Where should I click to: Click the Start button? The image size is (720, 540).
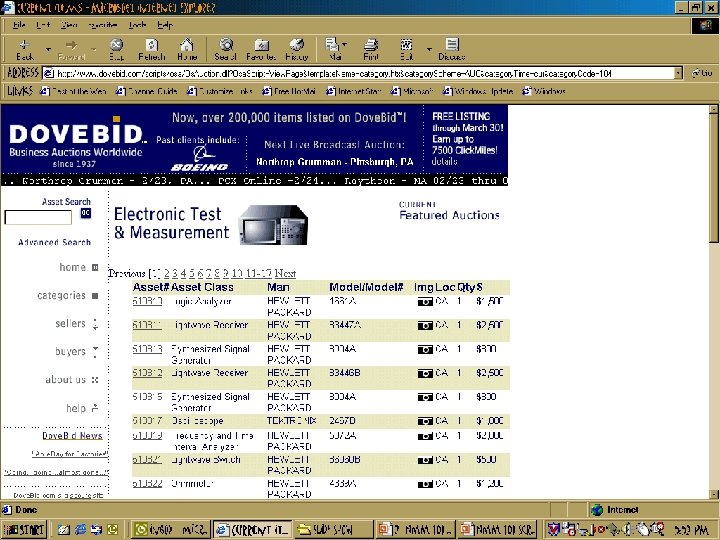coord(24,529)
